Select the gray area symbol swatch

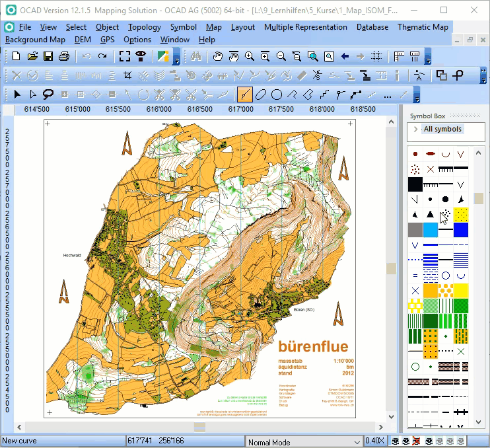pos(415,230)
